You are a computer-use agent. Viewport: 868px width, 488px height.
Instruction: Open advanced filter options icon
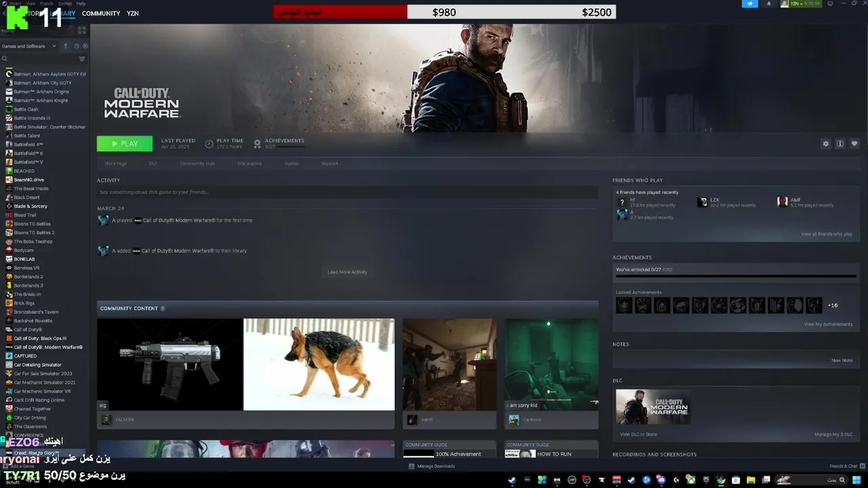tap(82, 59)
